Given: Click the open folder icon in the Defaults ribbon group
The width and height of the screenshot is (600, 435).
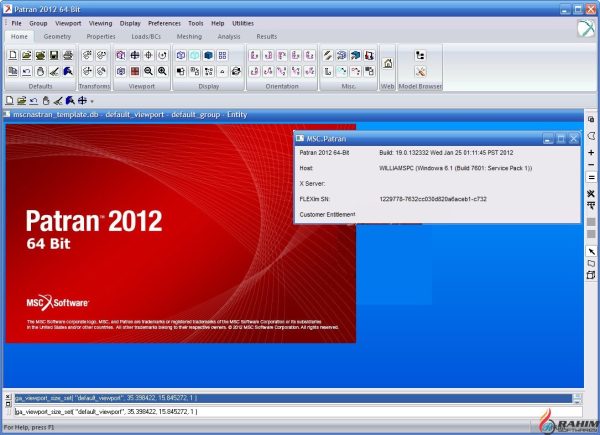Looking at the screenshot, I should (x=26, y=55).
